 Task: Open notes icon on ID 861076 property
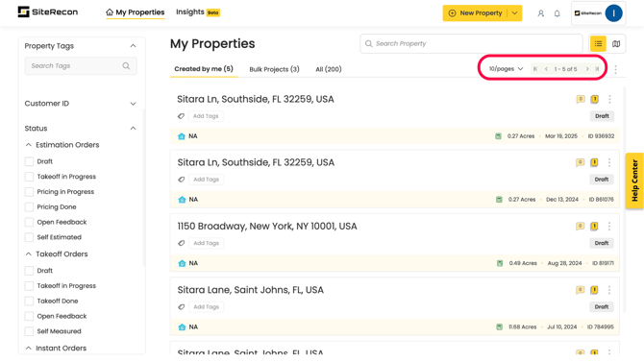click(594, 162)
